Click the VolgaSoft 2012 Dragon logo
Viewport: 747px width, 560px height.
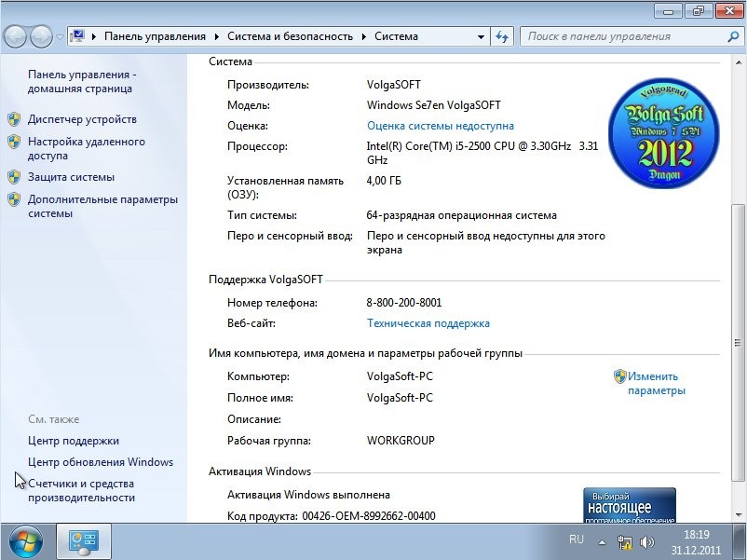664,133
